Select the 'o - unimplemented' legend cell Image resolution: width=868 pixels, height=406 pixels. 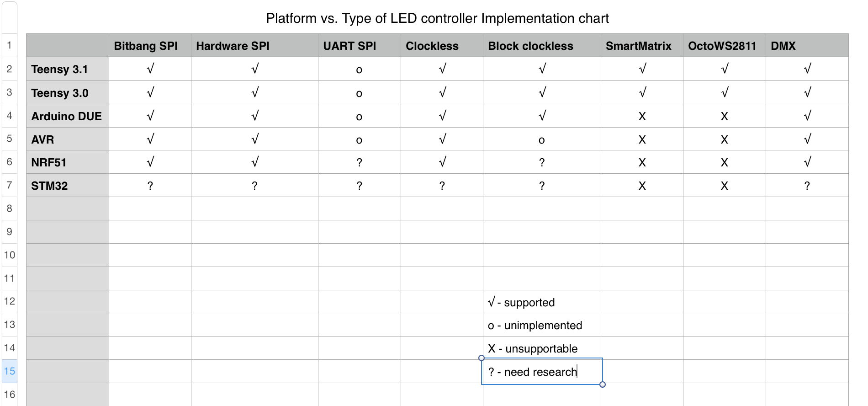pos(542,326)
